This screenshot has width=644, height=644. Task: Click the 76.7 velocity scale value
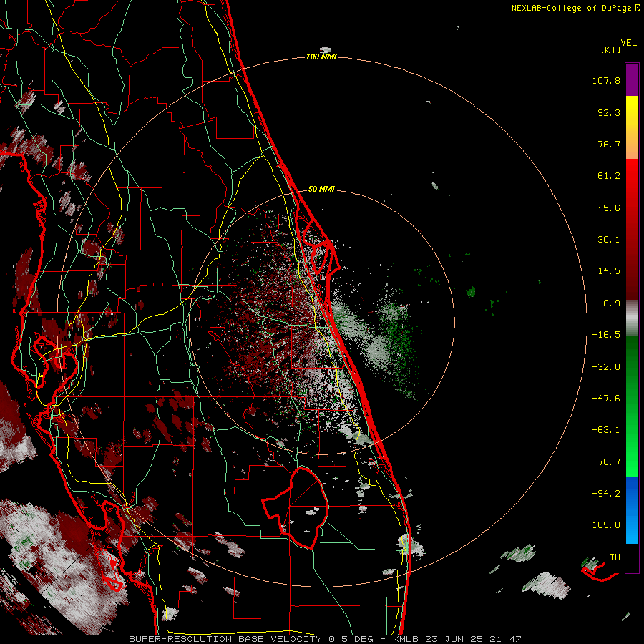tap(609, 144)
